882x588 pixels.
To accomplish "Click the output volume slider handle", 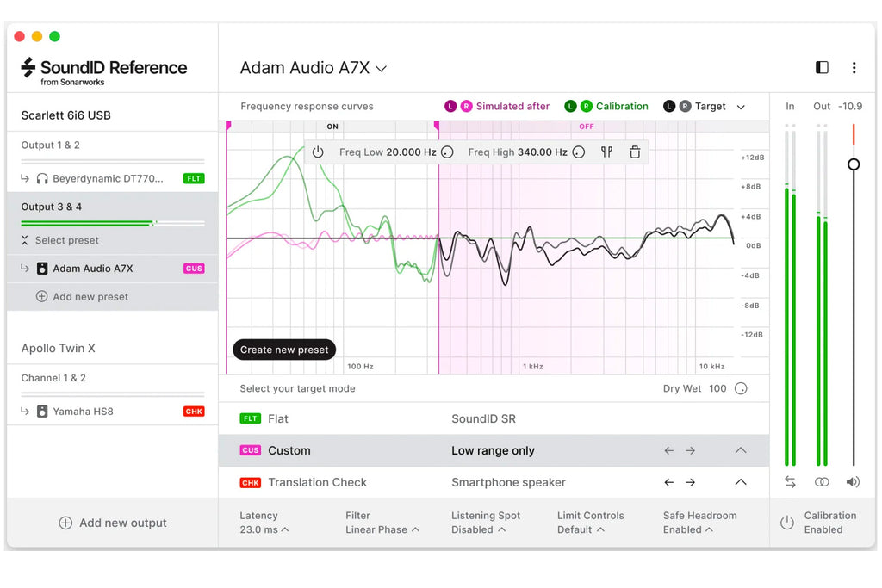I will pos(854,164).
